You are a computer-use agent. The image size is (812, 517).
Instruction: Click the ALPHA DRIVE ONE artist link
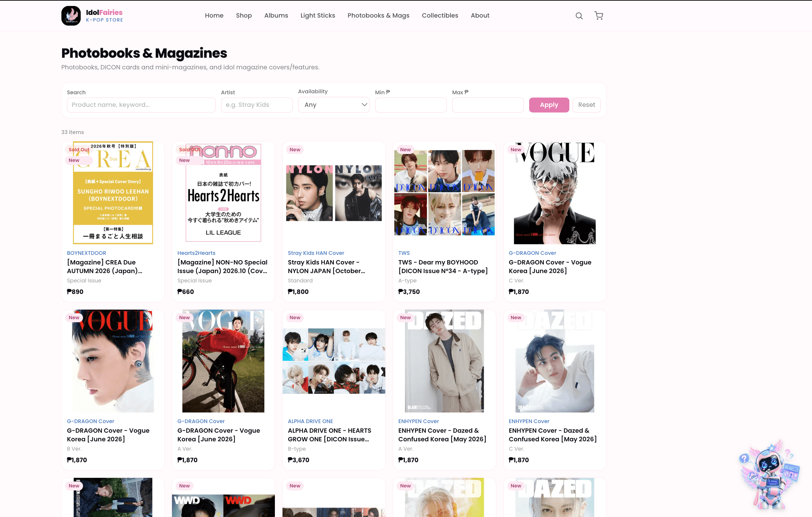310,421
